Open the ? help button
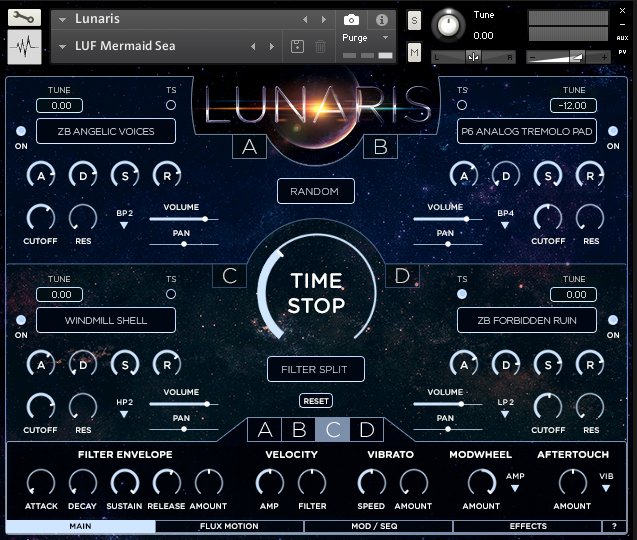637x540 pixels. [614, 526]
